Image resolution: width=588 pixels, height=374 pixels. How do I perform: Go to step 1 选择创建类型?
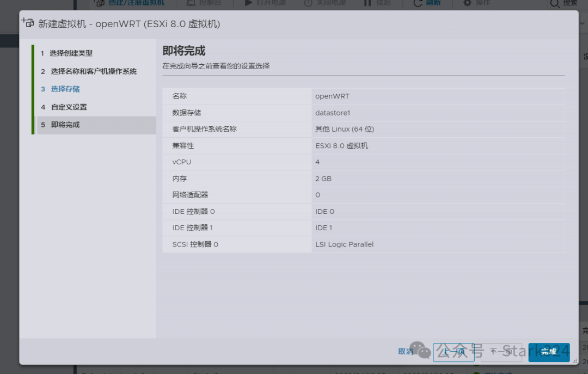pyautogui.click(x=67, y=53)
